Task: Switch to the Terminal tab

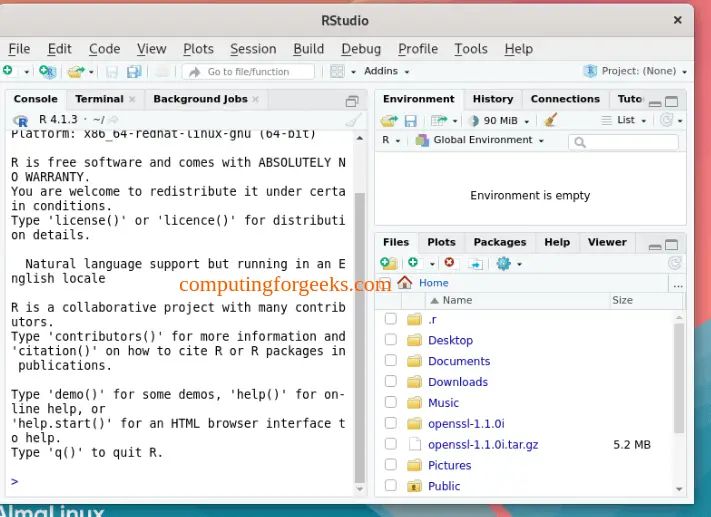Action: 99,99
